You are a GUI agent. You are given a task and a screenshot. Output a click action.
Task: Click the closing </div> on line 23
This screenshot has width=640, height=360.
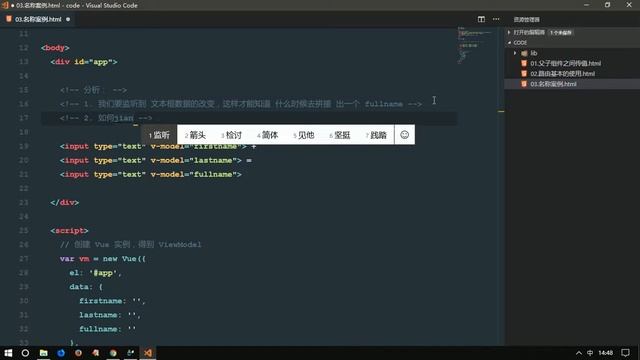(64, 202)
